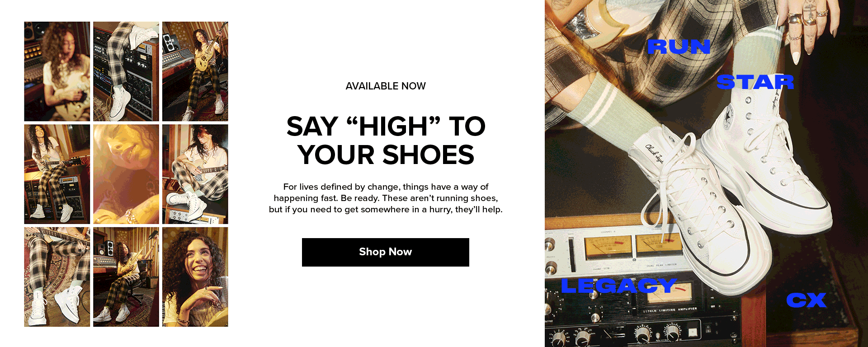Click the blue CX text overlay
Screen dimensions: 868x347
click(x=806, y=300)
